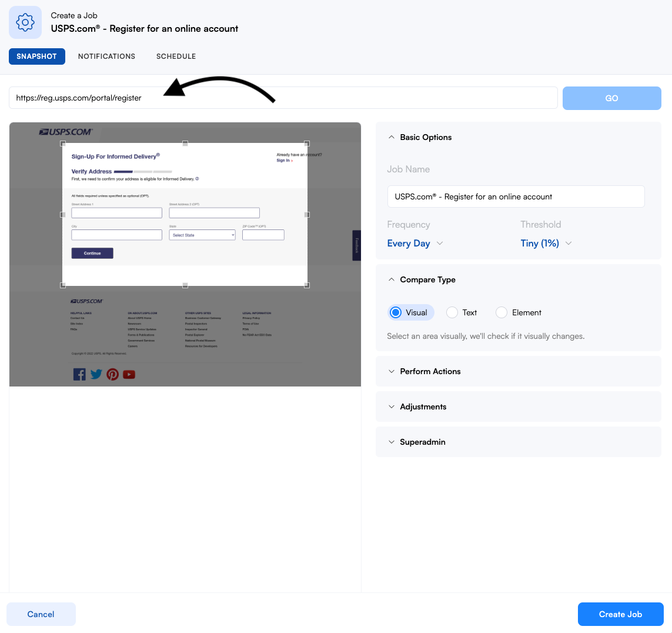672x633 pixels.
Task: Click the Facebook icon in the snapshot preview
Action: tap(79, 374)
